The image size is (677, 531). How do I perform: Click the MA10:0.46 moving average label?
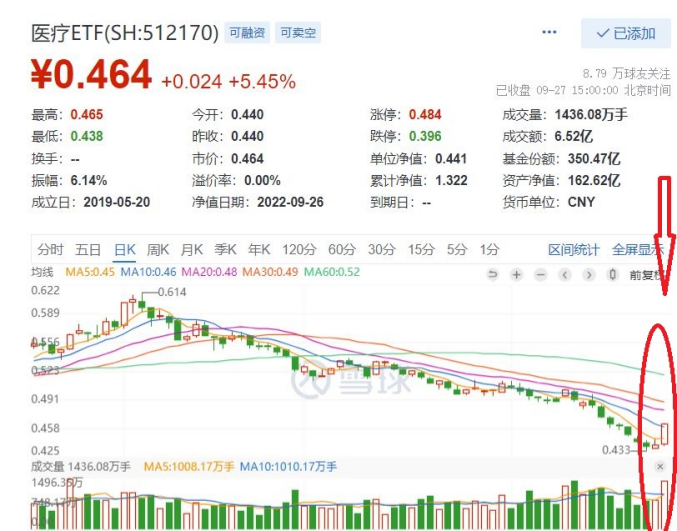pyautogui.click(x=148, y=272)
